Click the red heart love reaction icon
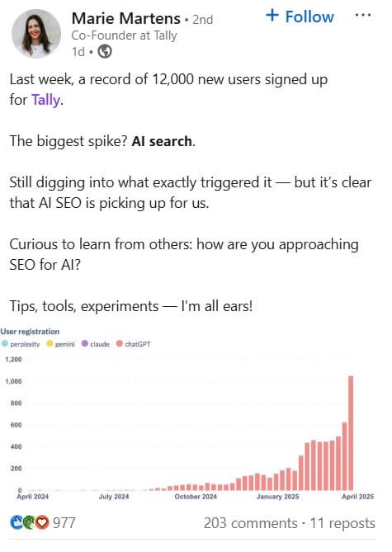Screen dimensions: 392x552 coord(42,522)
